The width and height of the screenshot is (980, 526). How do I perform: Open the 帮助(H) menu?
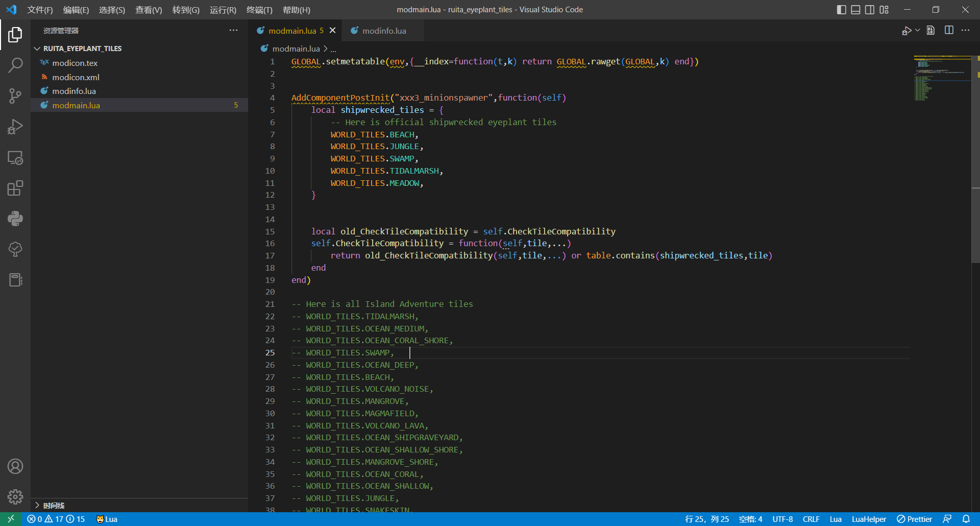click(297, 10)
